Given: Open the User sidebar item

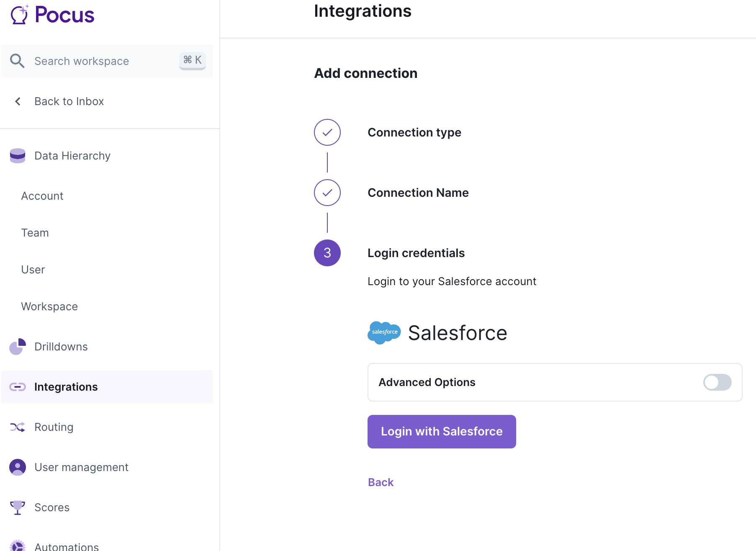Looking at the screenshot, I should (x=33, y=270).
